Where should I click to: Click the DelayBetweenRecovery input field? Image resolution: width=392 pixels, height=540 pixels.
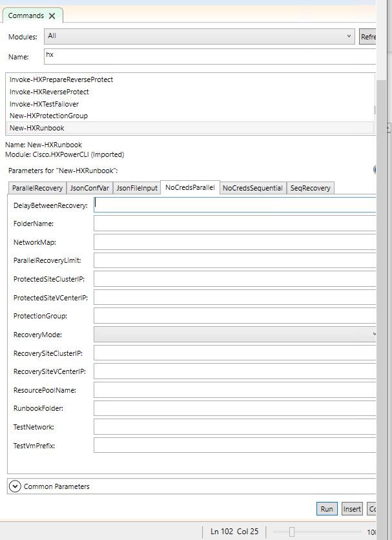click(x=234, y=205)
